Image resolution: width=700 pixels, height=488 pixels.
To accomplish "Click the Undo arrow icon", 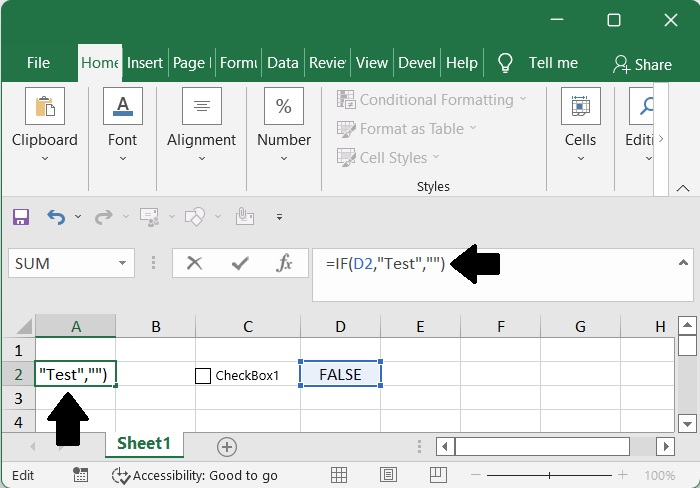I will 55,216.
